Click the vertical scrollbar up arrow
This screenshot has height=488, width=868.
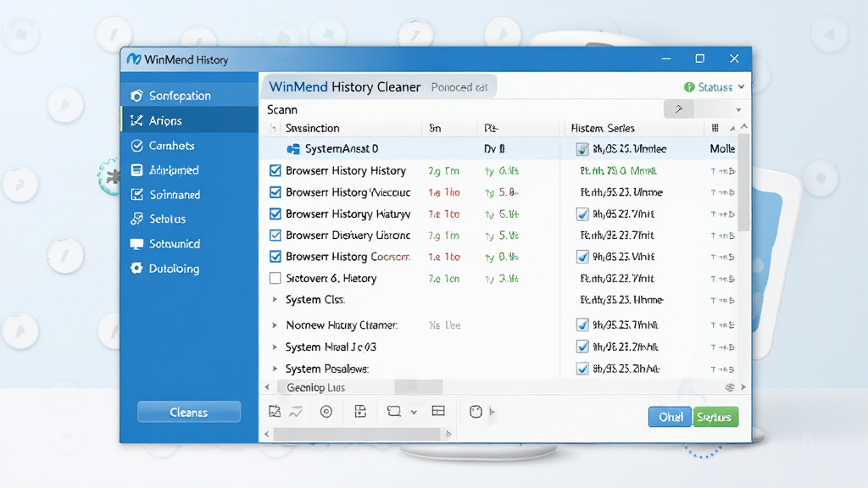[744, 127]
